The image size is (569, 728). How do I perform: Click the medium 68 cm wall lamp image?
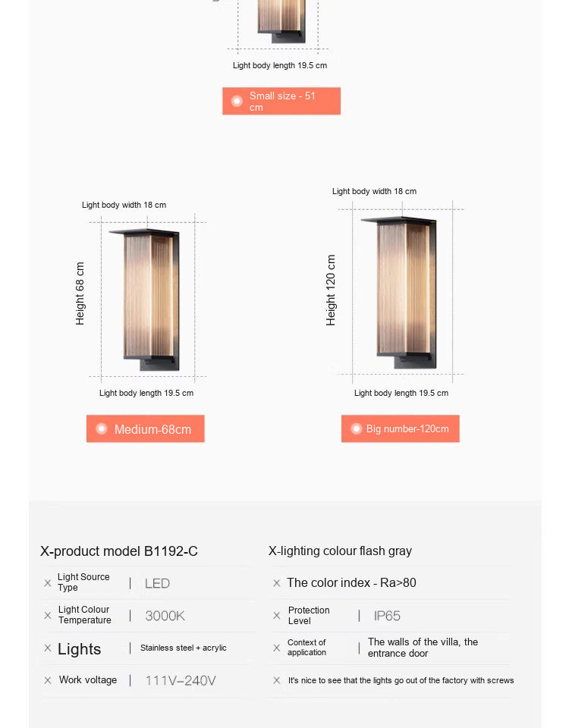click(x=145, y=300)
